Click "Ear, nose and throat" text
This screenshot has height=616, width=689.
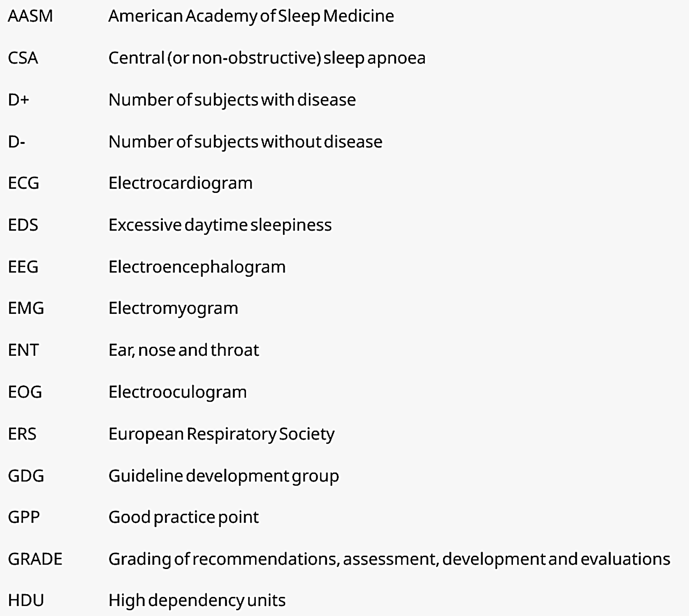pyautogui.click(x=184, y=350)
